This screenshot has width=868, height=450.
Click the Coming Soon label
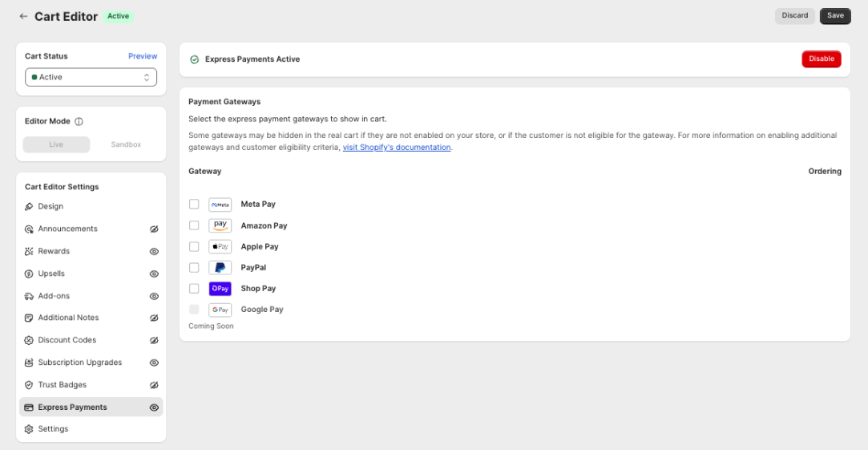[211, 326]
